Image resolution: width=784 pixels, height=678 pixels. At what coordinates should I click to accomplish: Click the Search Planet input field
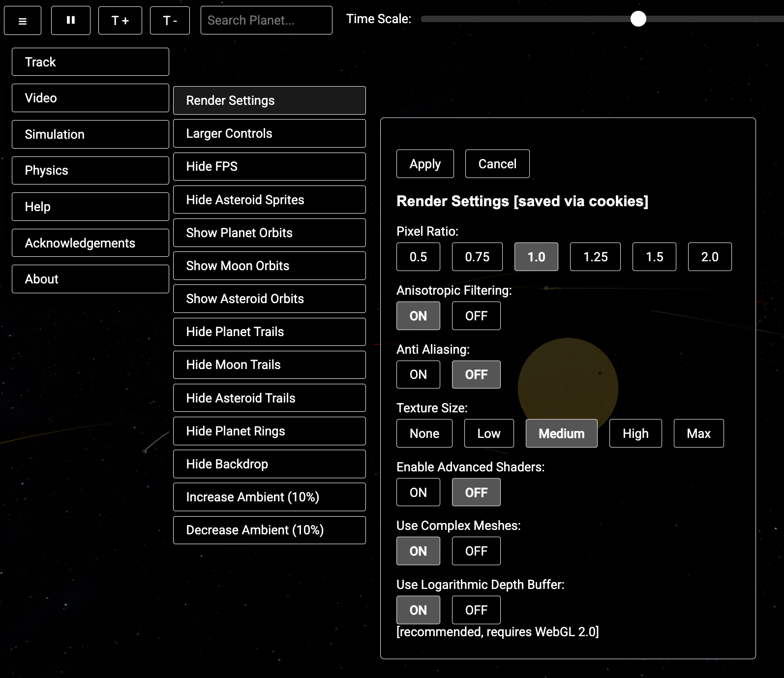coord(266,21)
